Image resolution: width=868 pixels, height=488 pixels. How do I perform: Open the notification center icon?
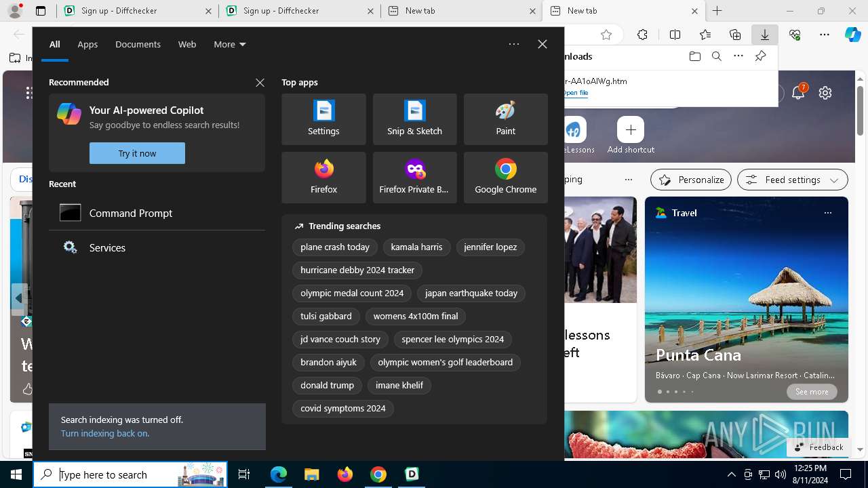846,474
